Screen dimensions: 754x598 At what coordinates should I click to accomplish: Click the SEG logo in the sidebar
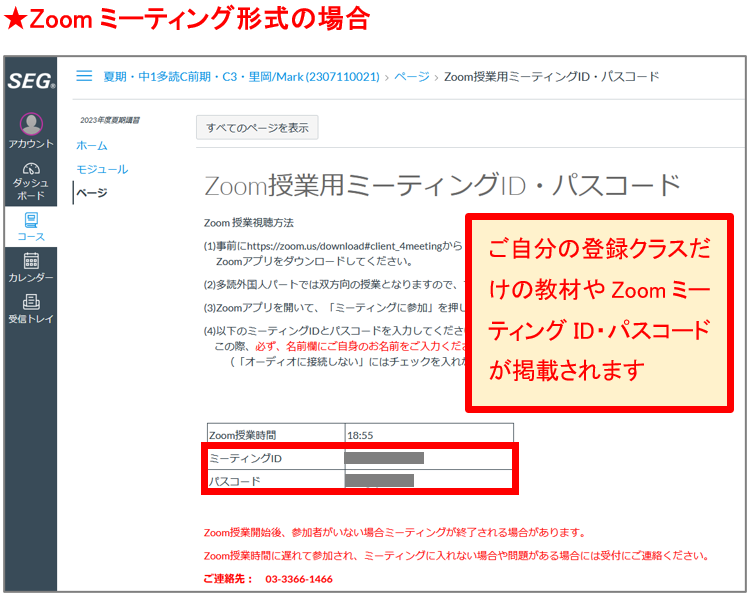(x=31, y=82)
